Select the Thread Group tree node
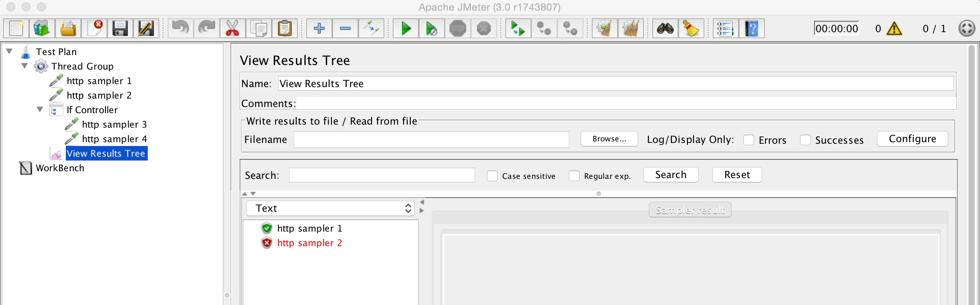The height and width of the screenshot is (305, 980). 83,66
